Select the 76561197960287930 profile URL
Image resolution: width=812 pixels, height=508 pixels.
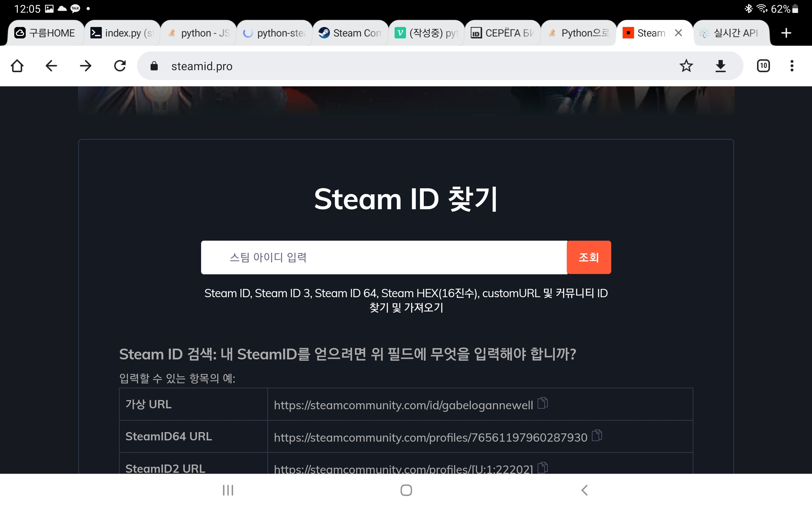(430, 438)
